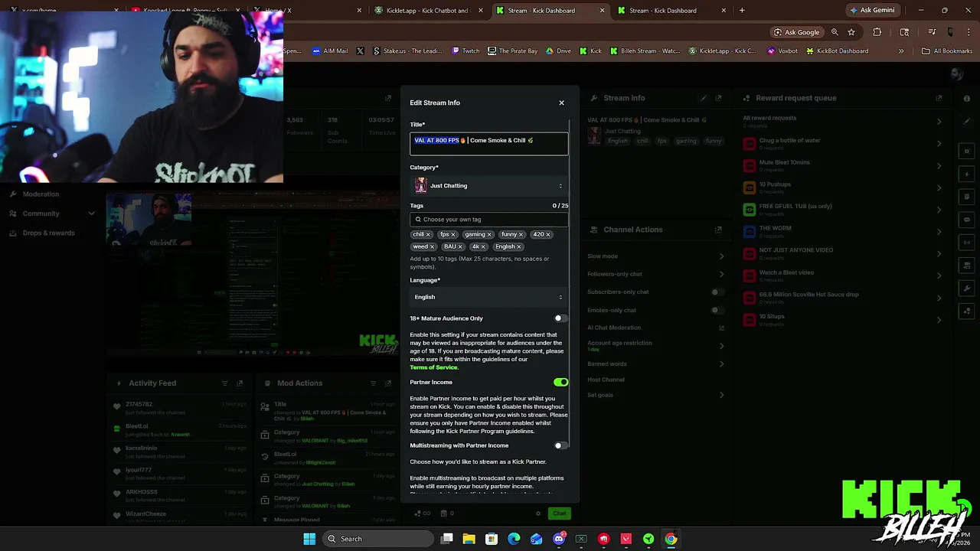Pop out the Activity Feed panel
This screenshot has height=551, width=980.
click(240, 383)
